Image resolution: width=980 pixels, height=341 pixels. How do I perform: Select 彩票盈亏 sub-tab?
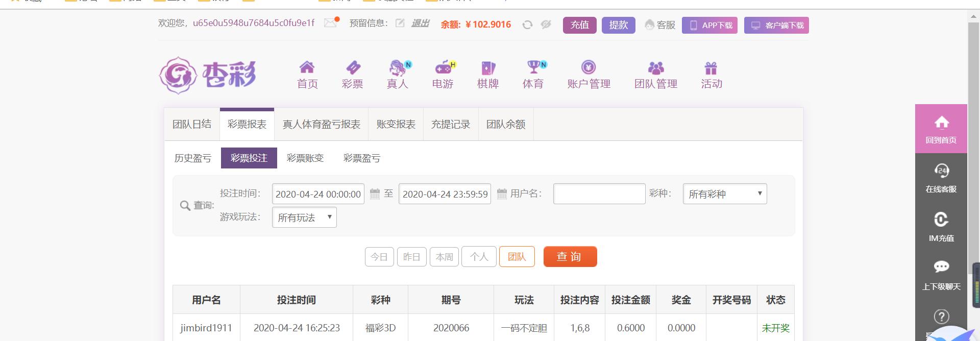click(362, 158)
